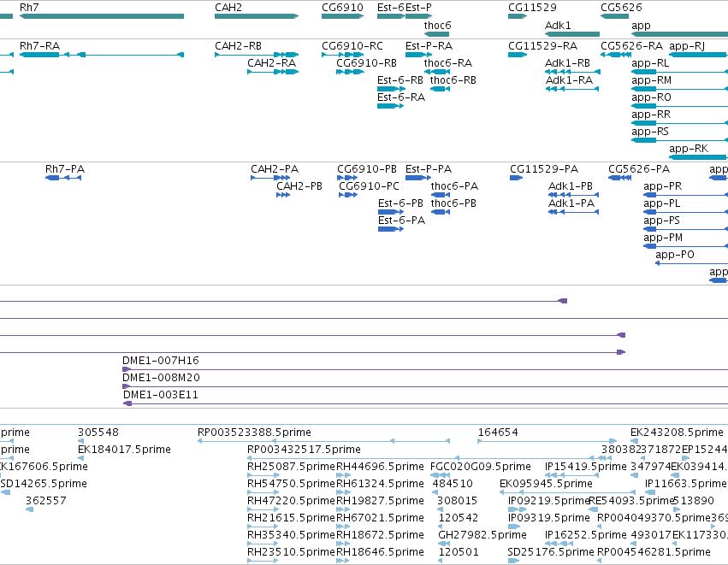Click the app-PO protein label
Image resolution: width=728 pixels, height=565 pixels.
click(x=675, y=255)
